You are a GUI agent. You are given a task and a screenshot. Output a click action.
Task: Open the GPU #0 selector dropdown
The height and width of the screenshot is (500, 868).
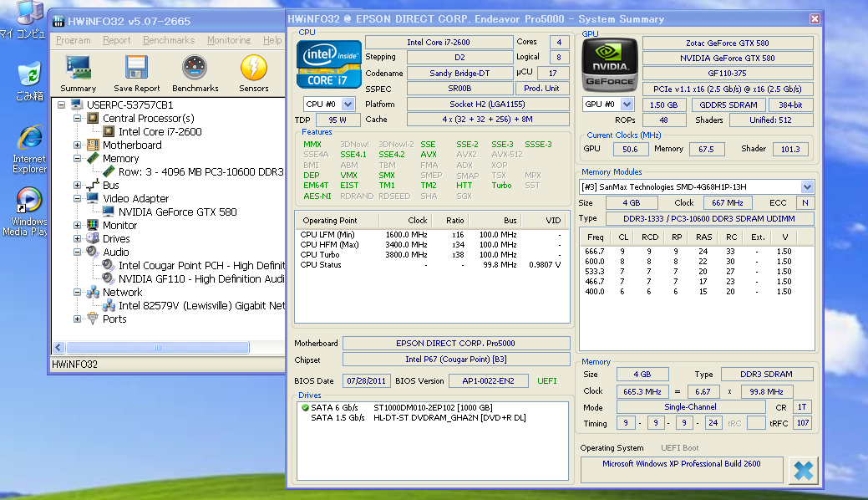click(x=627, y=105)
